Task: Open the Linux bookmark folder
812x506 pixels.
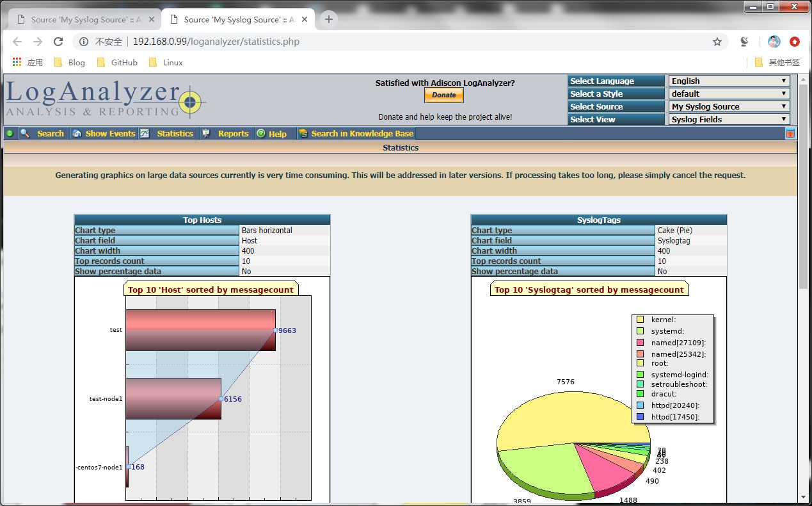Action: 166,62
